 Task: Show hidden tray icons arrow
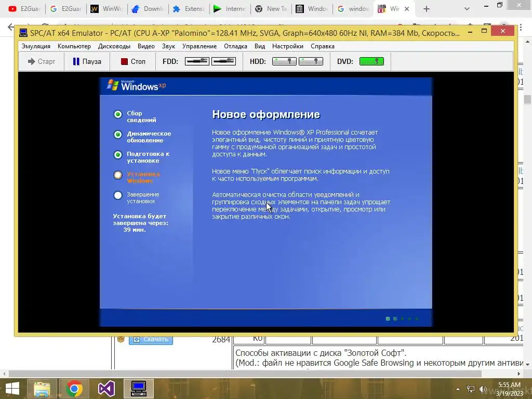click(458, 389)
